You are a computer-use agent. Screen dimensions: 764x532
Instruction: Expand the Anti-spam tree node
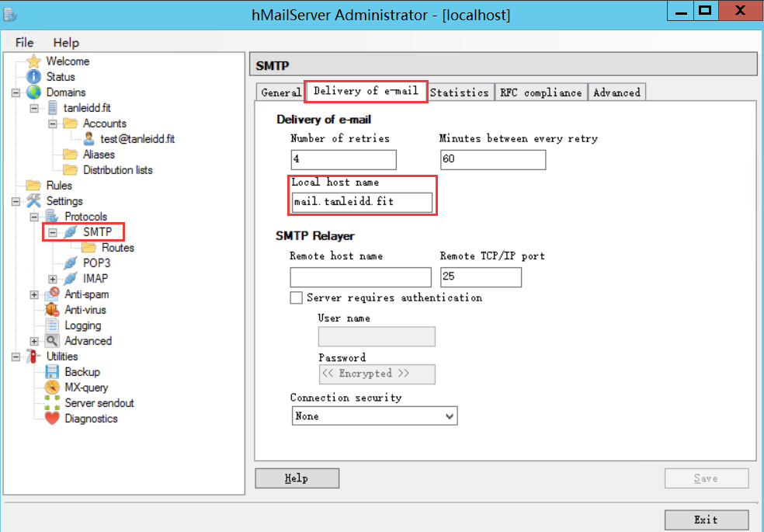click(34, 295)
